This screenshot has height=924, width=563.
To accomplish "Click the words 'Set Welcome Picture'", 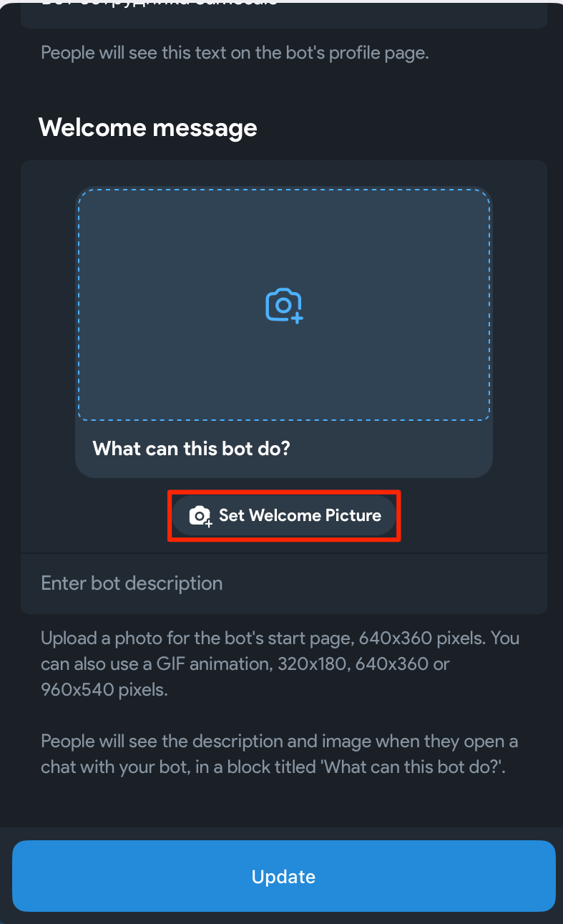I will pos(300,516).
